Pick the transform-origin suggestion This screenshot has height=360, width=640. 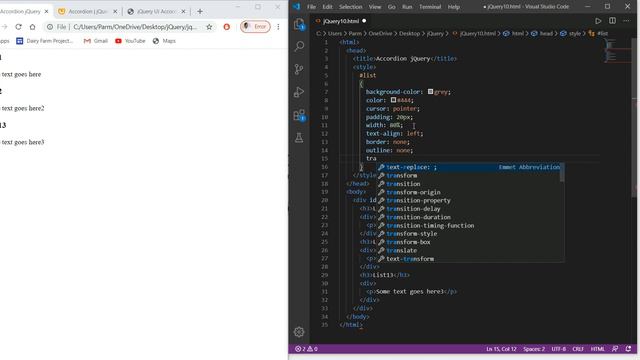(469, 192)
